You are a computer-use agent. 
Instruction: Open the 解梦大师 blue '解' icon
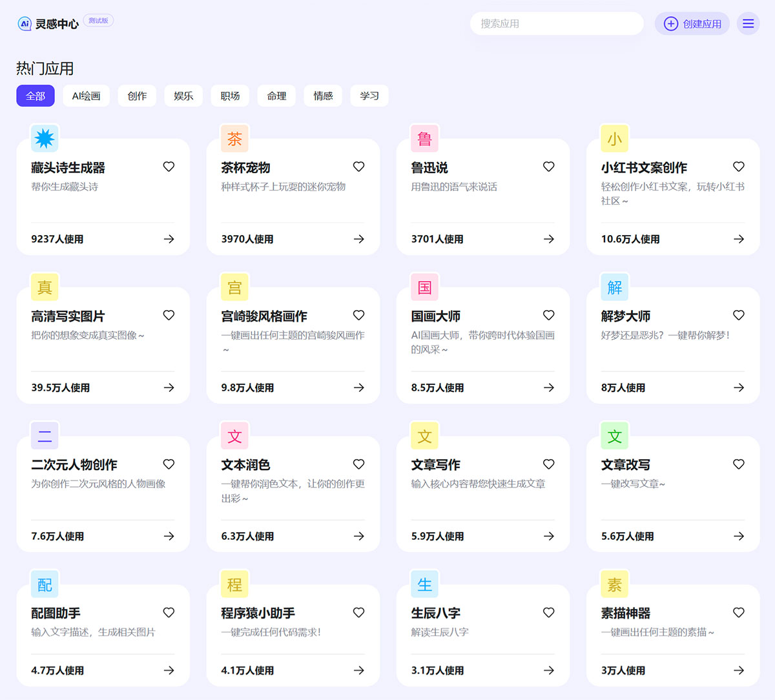click(614, 287)
